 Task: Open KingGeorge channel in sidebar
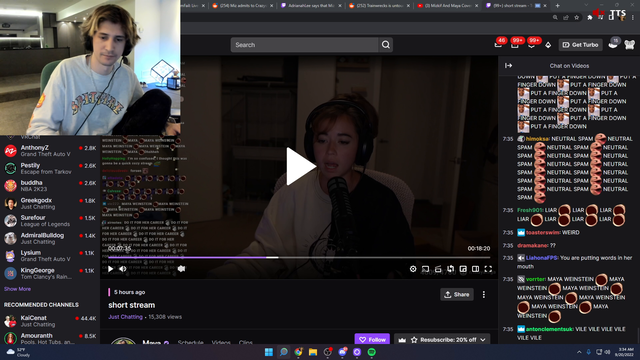tap(50, 273)
